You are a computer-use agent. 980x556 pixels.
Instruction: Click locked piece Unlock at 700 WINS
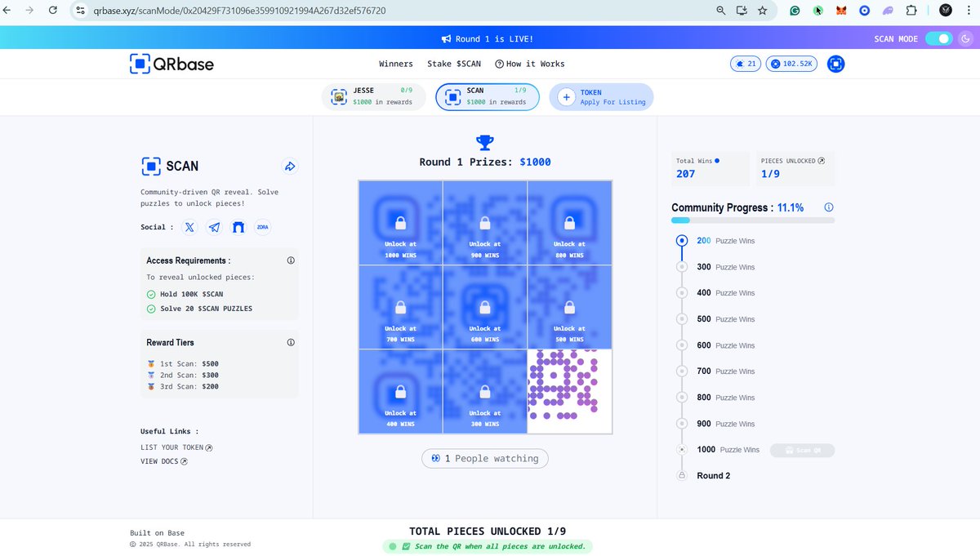pos(400,308)
